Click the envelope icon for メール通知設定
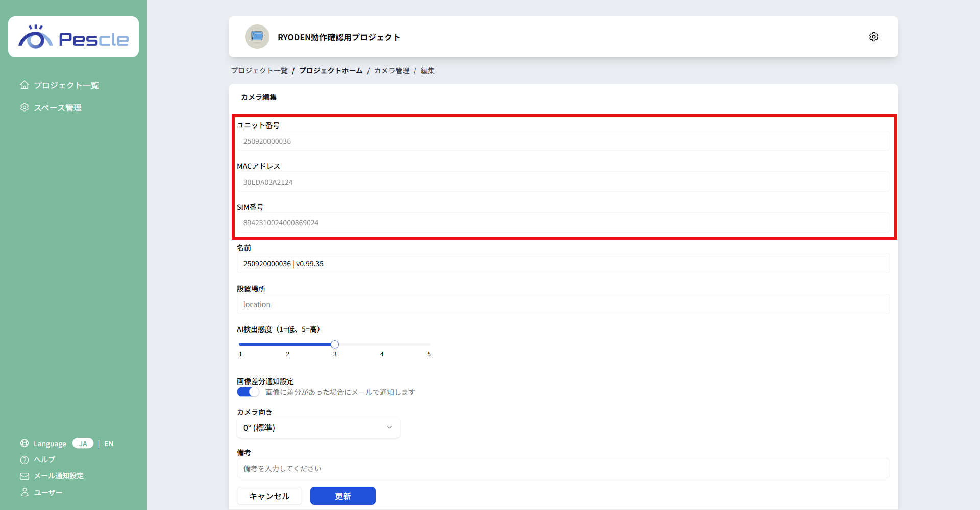 tap(24, 476)
